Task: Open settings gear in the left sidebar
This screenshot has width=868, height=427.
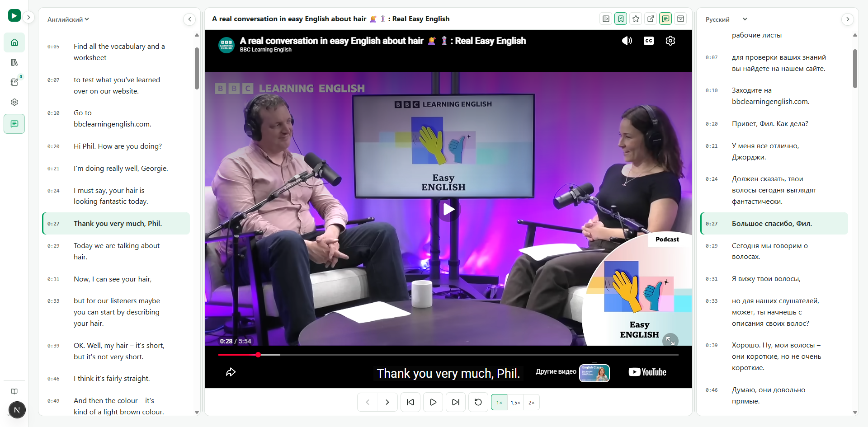Action: point(14,102)
